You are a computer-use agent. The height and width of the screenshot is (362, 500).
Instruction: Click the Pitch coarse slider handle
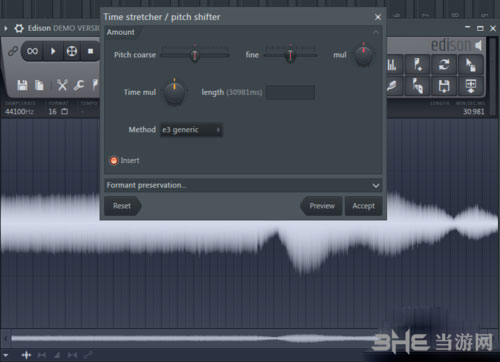click(x=195, y=55)
